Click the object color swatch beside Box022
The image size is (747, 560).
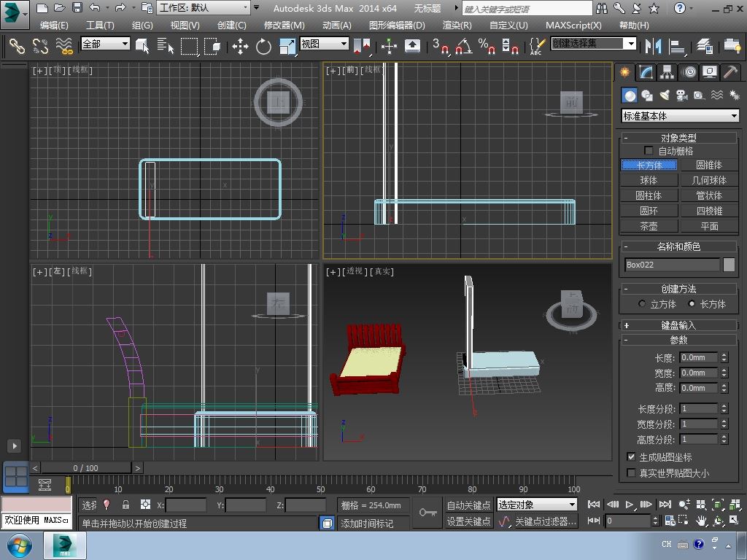[x=729, y=265]
